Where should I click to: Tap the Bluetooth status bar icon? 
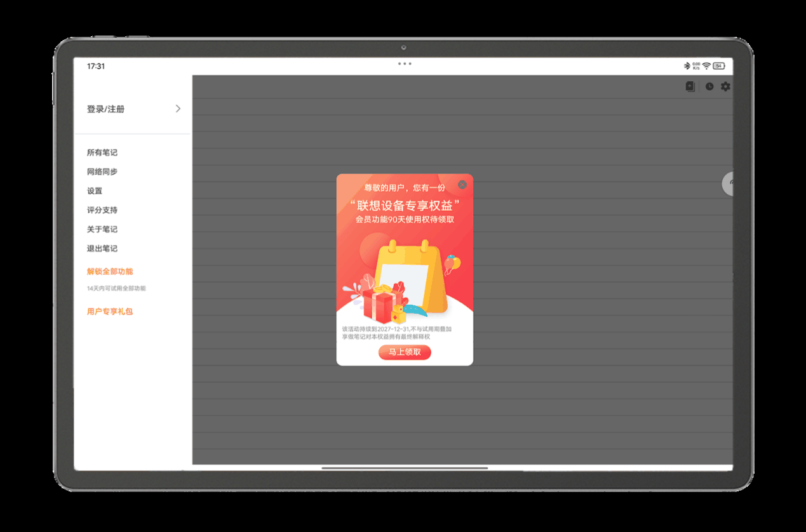click(x=686, y=64)
